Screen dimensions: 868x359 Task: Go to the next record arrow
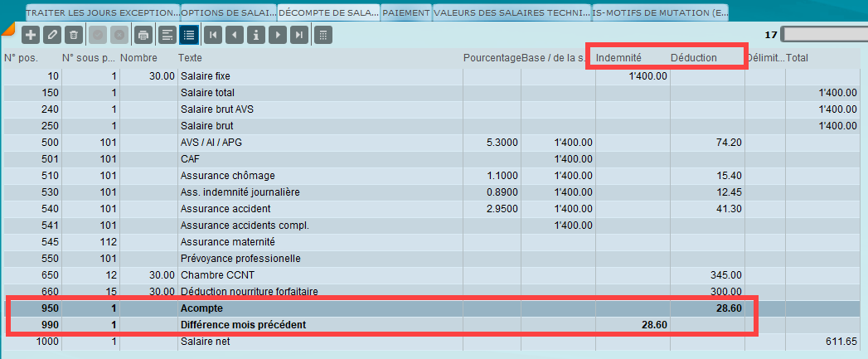point(278,35)
